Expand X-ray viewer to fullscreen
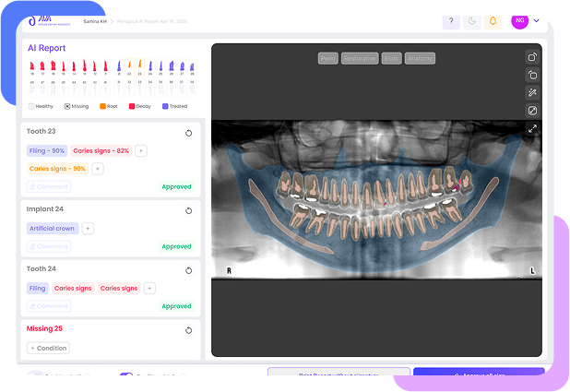 tap(532, 129)
